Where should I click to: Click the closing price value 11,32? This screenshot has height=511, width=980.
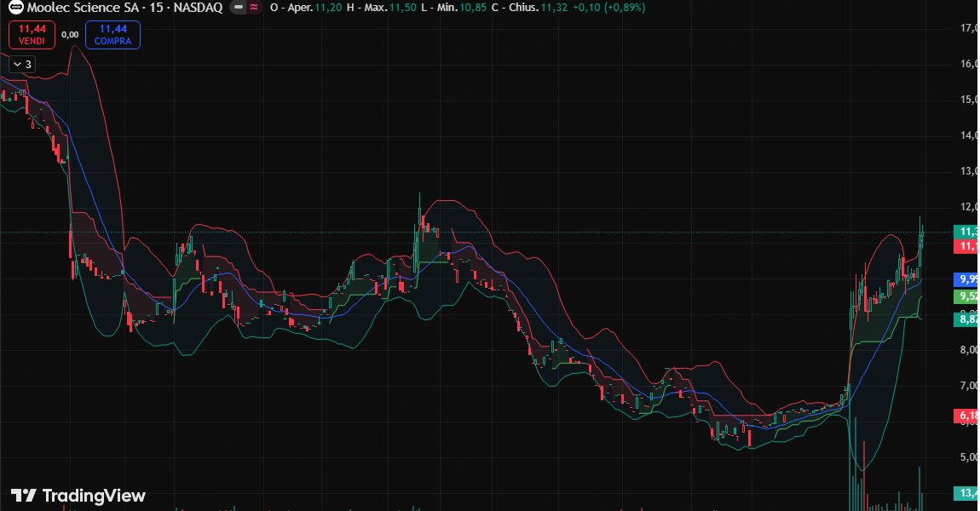click(x=554, y=9)
